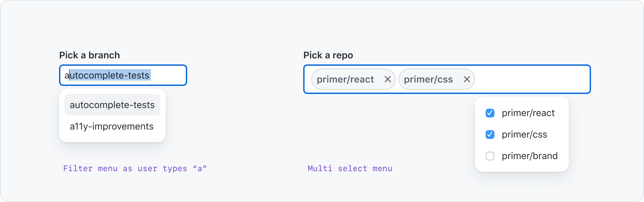
Task: Check the primer/brand checkbox
Action: 490,156
